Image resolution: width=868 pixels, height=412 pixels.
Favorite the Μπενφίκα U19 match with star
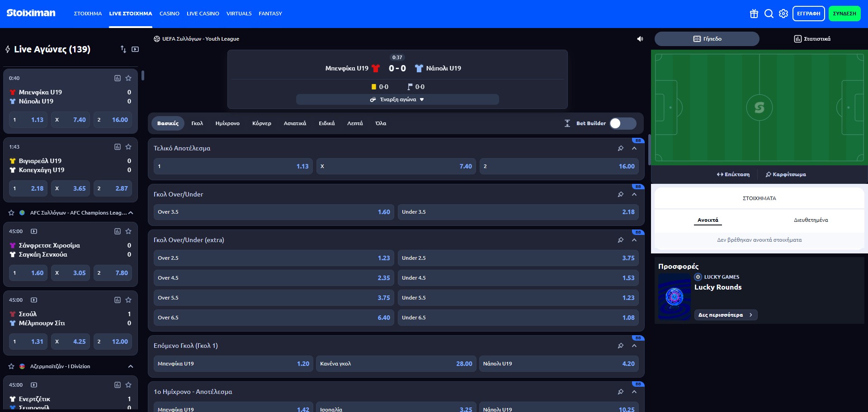(128, 78)
